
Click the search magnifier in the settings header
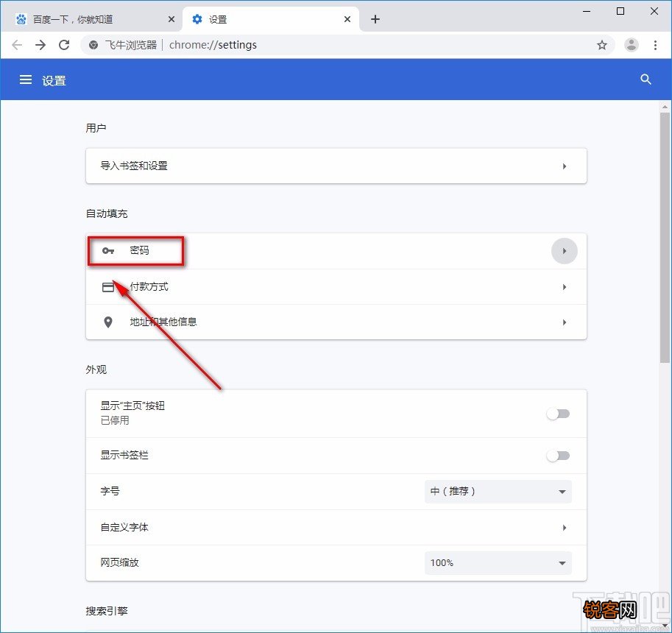click(x=646, y=79)
